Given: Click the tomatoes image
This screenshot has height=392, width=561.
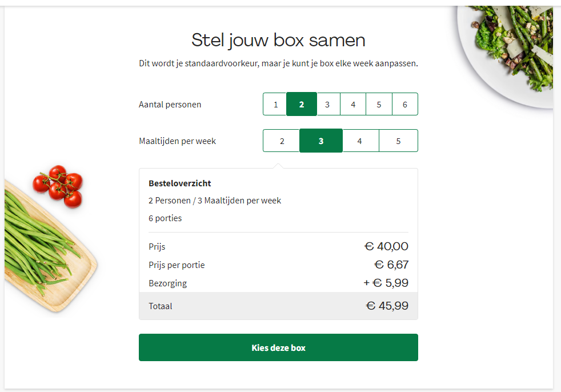Looking at the screenshot, I should click(59, 186).
